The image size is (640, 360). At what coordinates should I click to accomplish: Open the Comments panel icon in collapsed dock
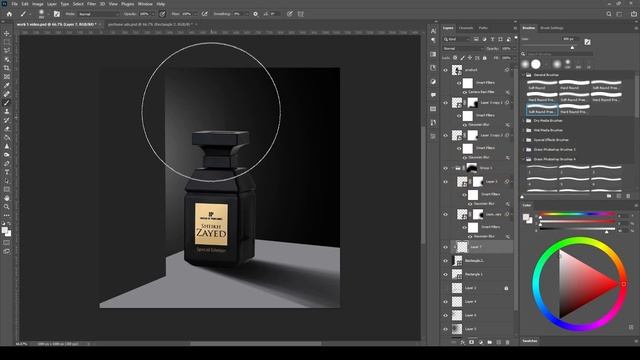pyautogui.click(x=433, y=95)
